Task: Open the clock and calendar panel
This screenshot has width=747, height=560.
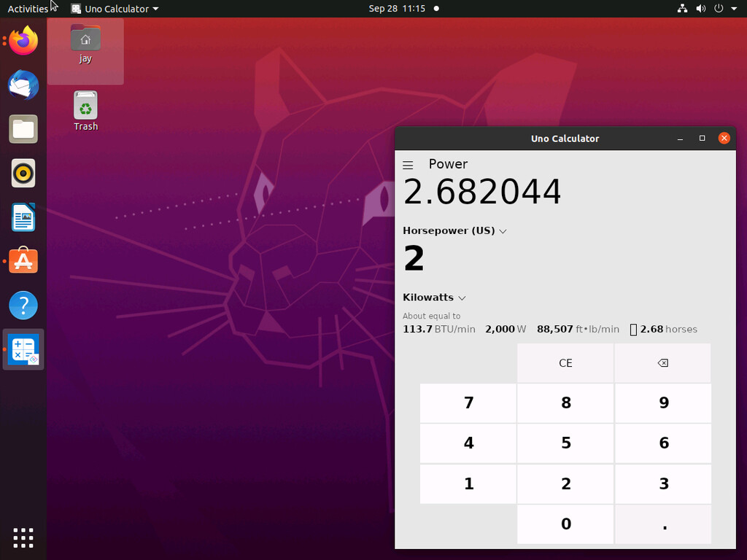Action: point(396,9)
